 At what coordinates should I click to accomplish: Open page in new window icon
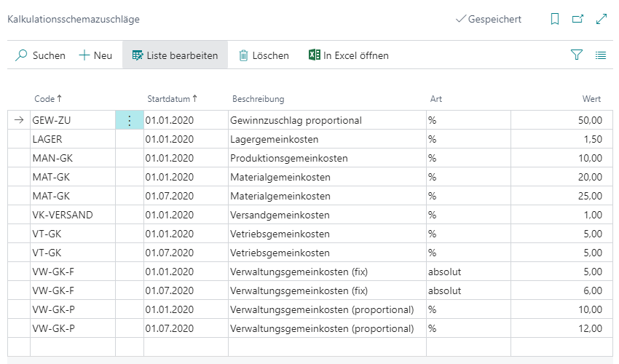pos(577,19)
